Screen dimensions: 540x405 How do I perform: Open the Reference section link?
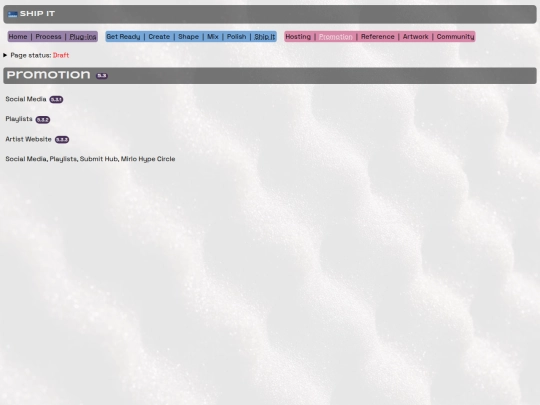tap(377, 37)
